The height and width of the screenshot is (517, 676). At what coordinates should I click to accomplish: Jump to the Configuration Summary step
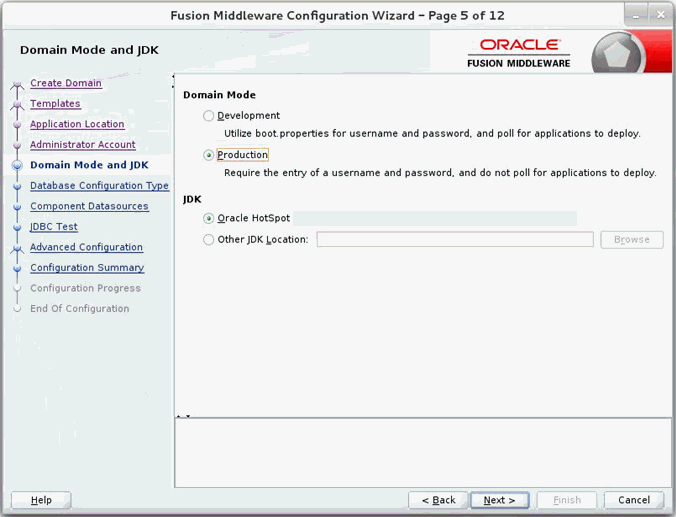(87, 267)
